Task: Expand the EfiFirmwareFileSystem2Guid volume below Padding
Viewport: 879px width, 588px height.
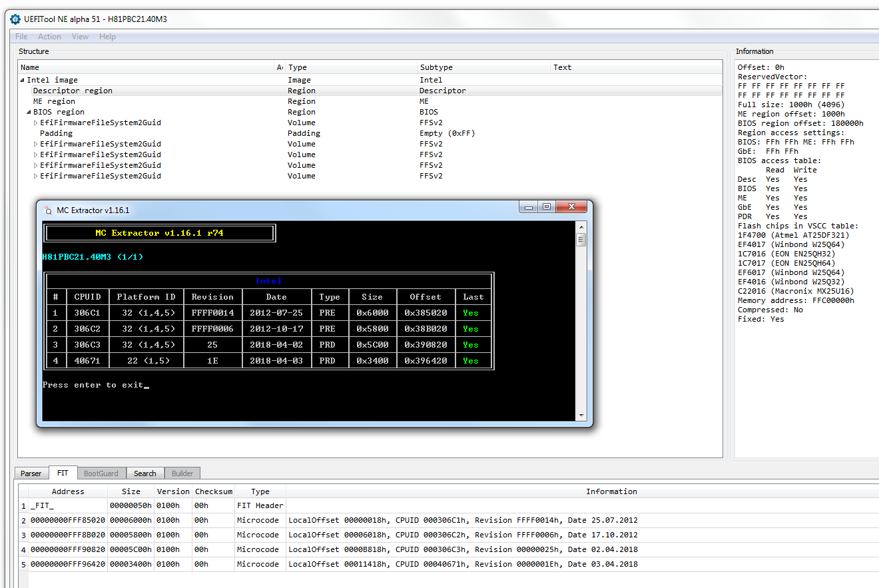Action: pyautogui.click(x=36, y=144)
